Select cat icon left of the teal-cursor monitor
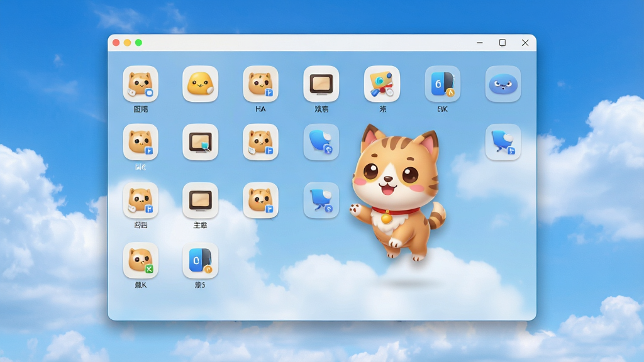 [140, 142]
